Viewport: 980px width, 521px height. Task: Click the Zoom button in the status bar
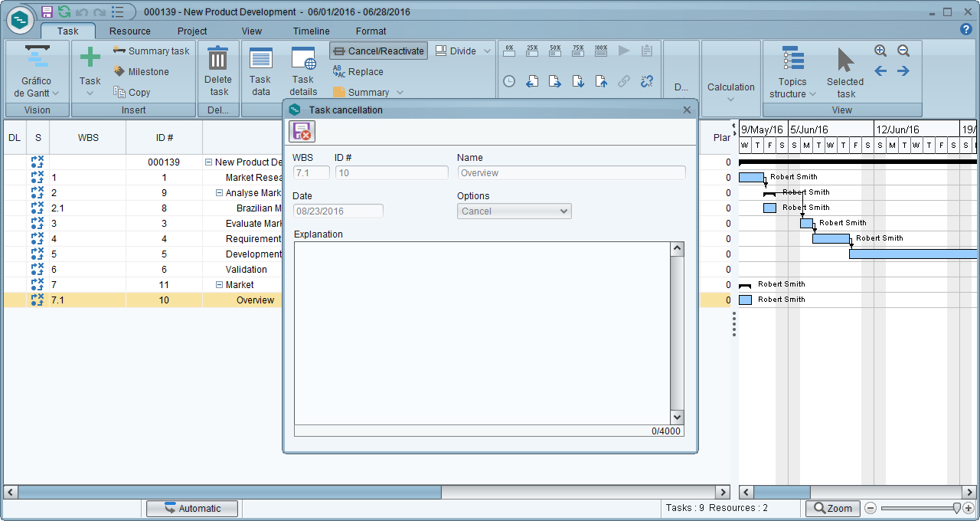[832, 509]
